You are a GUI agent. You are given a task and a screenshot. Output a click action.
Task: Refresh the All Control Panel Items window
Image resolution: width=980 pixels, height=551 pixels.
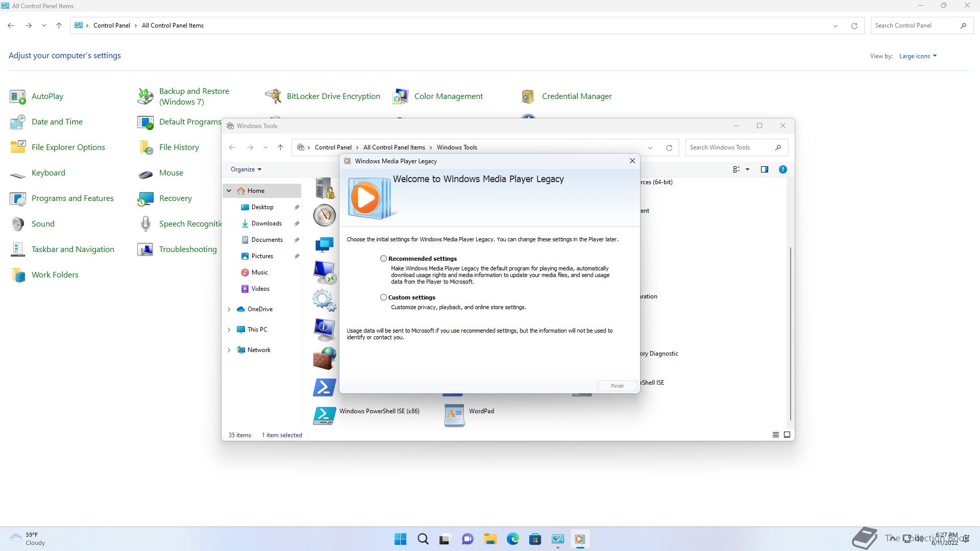(x=854, y=26)
